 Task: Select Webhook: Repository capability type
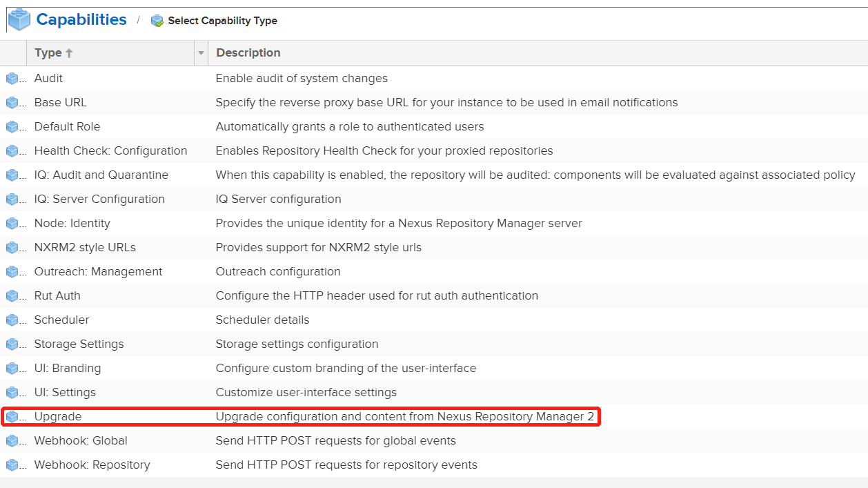[x=92, y=465]
